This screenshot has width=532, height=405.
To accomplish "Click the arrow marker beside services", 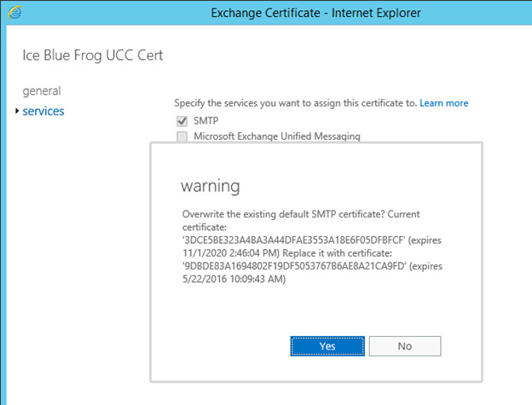I will coord(17,111).
